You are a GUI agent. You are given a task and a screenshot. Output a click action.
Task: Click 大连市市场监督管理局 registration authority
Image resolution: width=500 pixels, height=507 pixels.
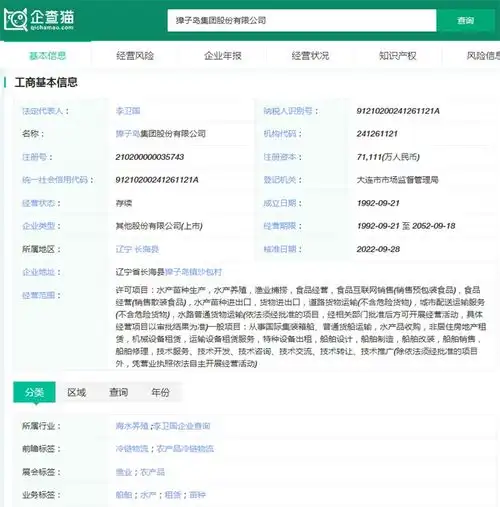[397, 180]
